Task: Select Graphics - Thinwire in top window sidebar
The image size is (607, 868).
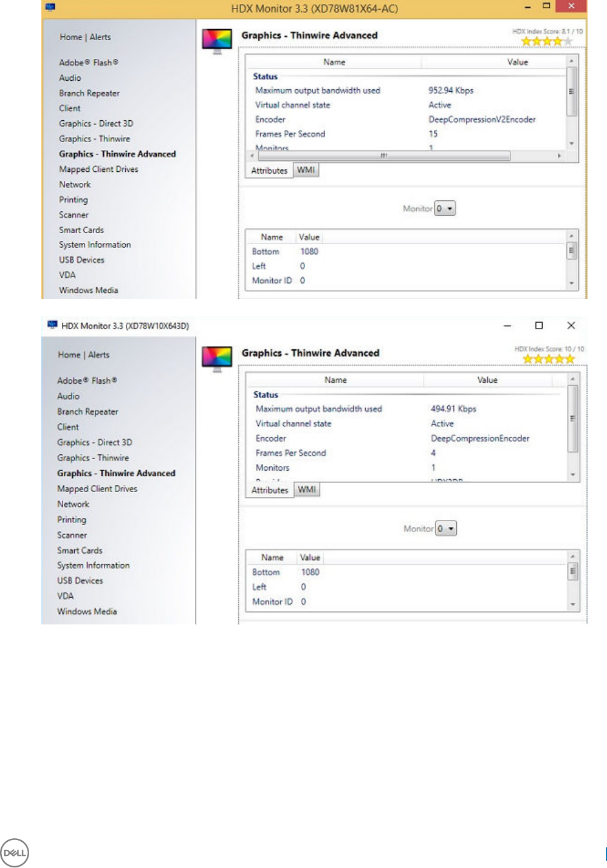Action: pyautogui.click(x=94, y=138)
